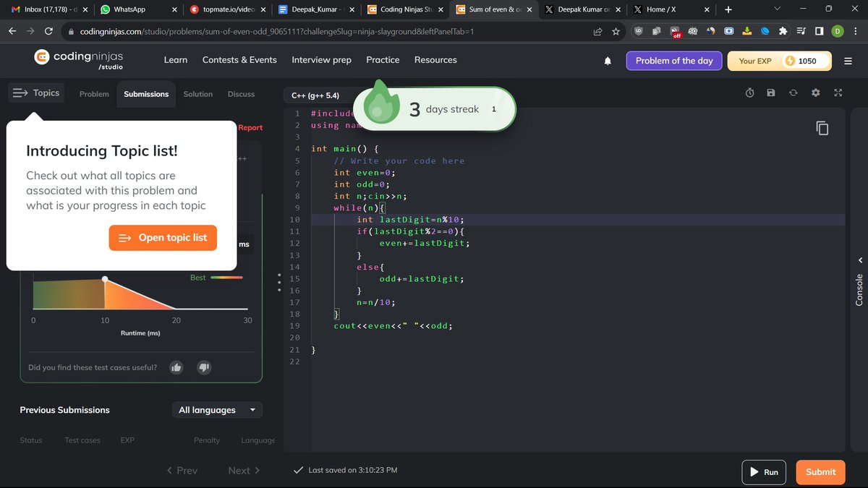Click the share page icon in address bar
Viewport: 868px width, 488px height.
point(598,32)
